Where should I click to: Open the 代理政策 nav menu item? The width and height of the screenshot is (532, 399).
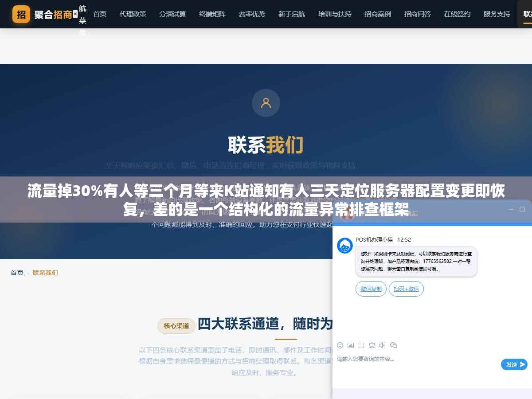[133, 14]
